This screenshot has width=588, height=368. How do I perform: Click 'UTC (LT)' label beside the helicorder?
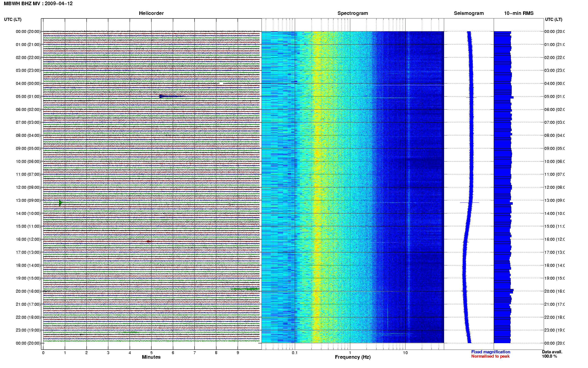point(13,19)
